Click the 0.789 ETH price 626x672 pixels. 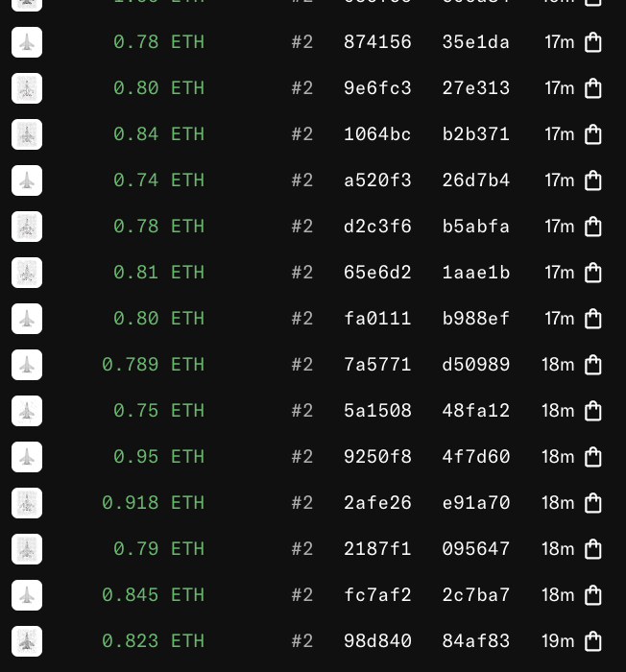click(x=153, y=365)
